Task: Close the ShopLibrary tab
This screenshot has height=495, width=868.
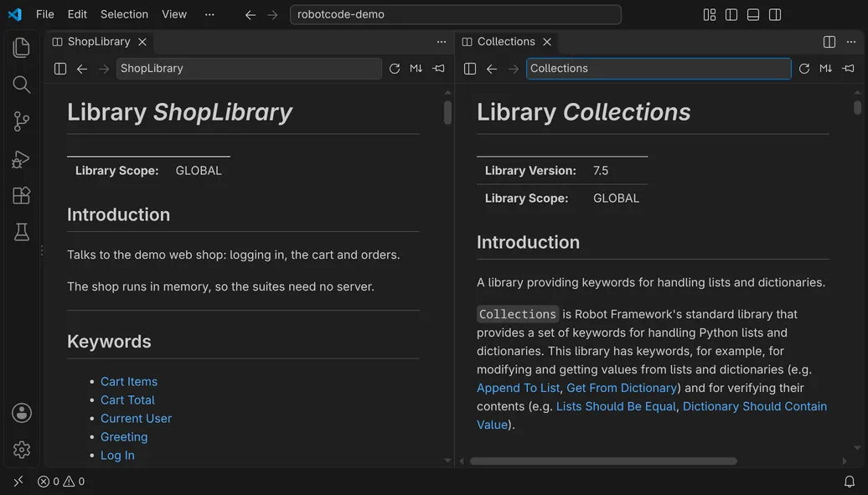Action: [x=142, y=42]
